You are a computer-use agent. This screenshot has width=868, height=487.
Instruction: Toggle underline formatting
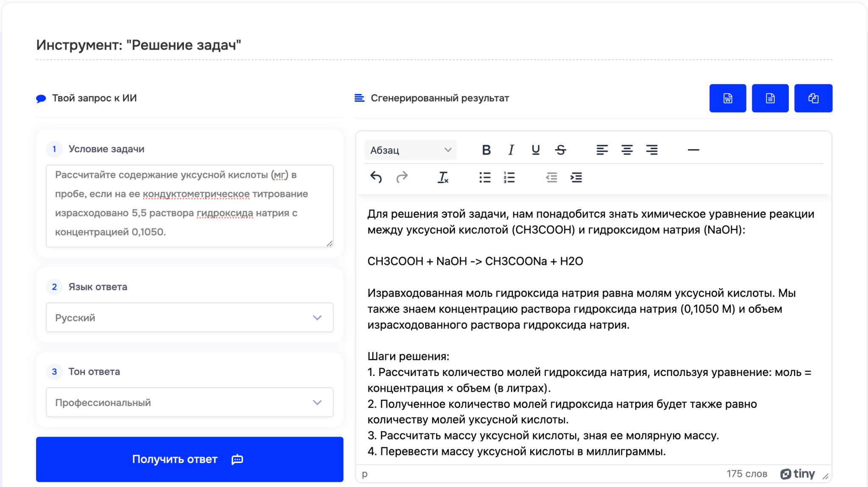click(x=536, y=150)
